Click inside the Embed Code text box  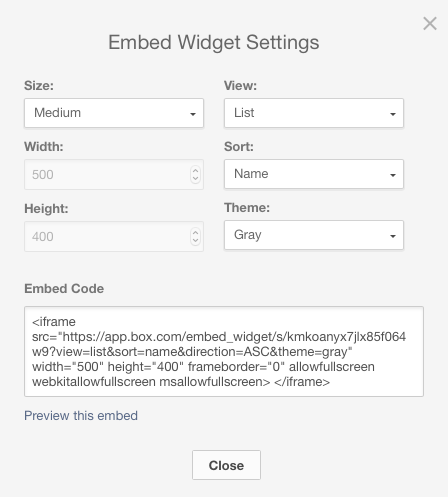tap(224, 352)
